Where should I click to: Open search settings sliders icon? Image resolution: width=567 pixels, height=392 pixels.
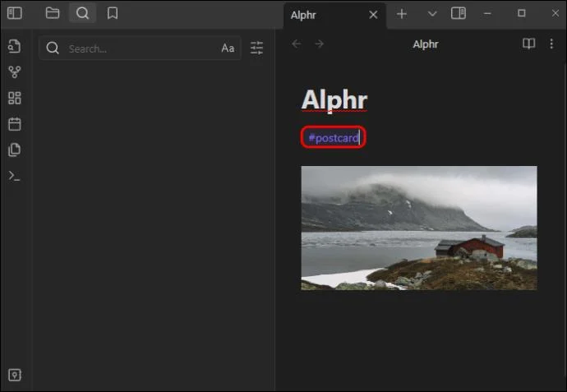point(256,48)
